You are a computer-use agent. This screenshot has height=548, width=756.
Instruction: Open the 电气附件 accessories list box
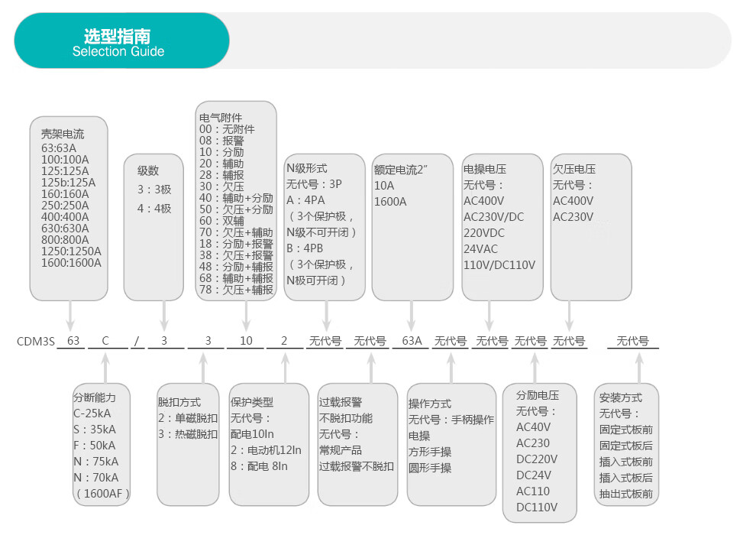pos(236,201)
